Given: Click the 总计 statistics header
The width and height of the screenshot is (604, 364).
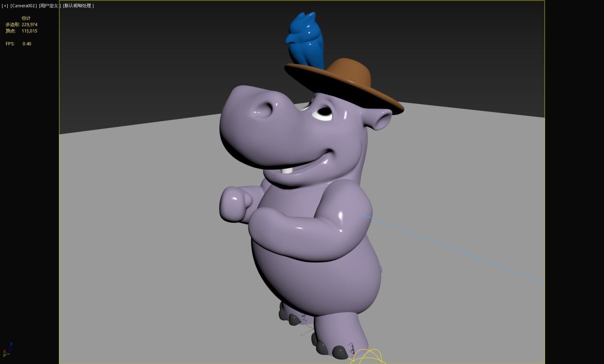Looking at the screenshot, I should 26,18.
